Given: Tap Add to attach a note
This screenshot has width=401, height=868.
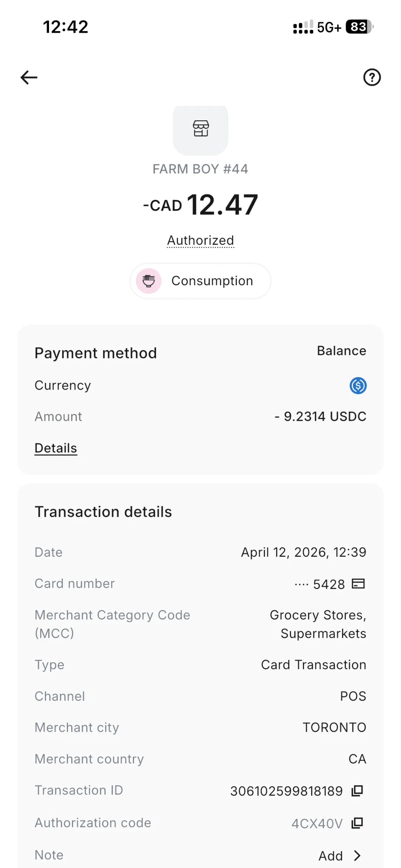Looking at the screenshot, I should [330, 856].
